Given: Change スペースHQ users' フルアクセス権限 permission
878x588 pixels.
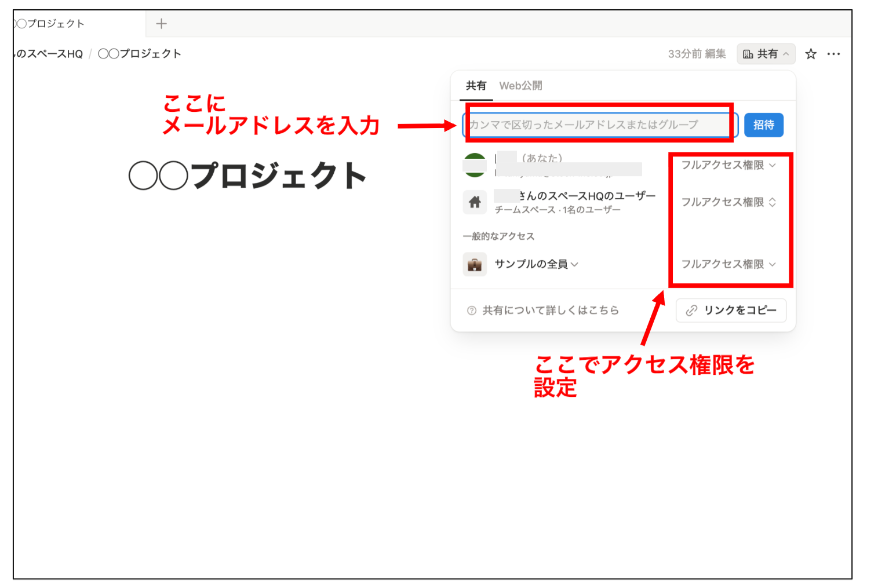Looking at the screenshot, I should coord(728,202).
